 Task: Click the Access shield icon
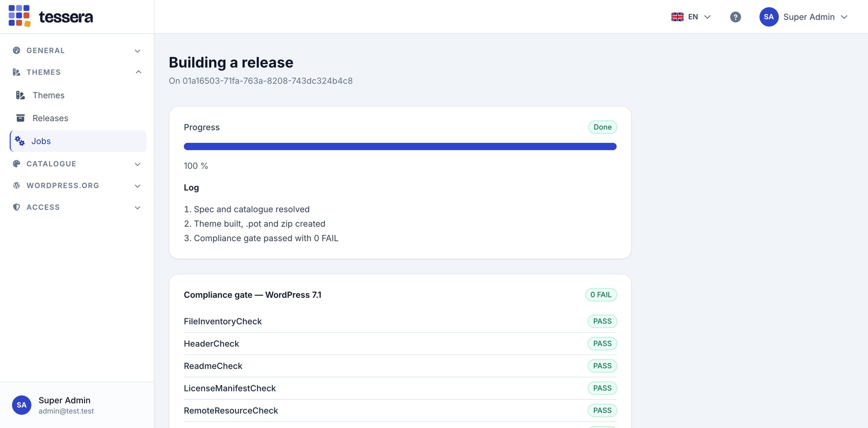coord(17,207)
